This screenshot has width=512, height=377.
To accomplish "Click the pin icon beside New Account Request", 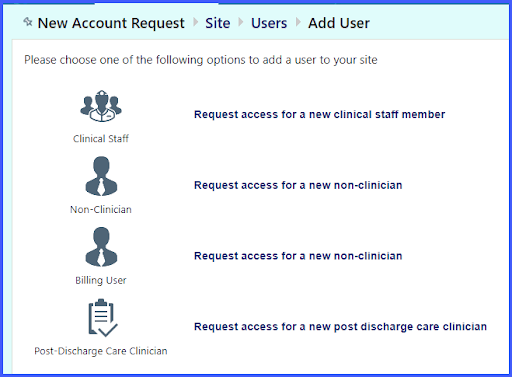I will tap(28, 22).
